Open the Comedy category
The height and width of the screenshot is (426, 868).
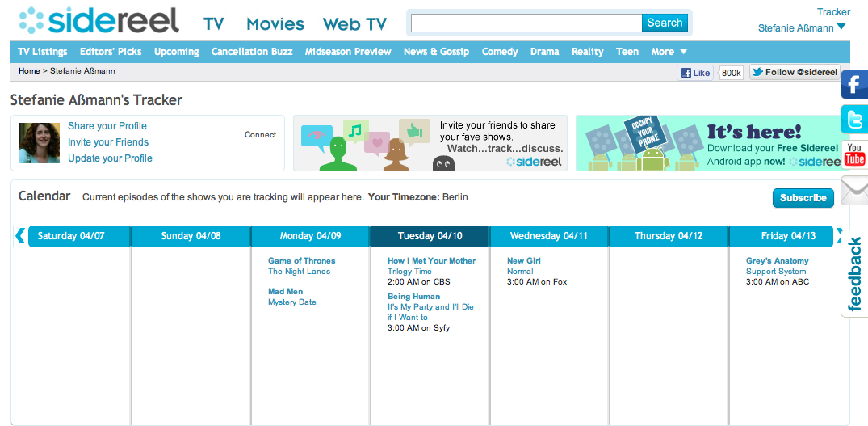tap(500, 52)
